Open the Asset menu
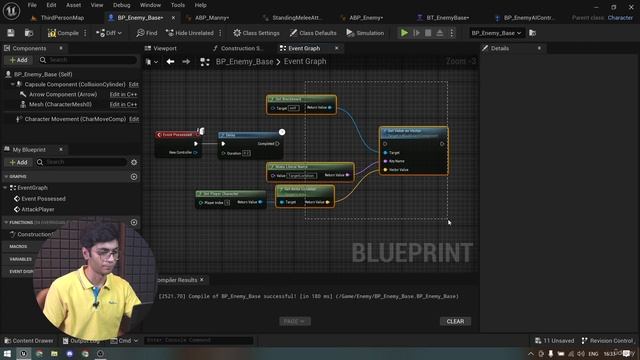Image resolution: width=640 pixels, height=360 pixels. 73,5
